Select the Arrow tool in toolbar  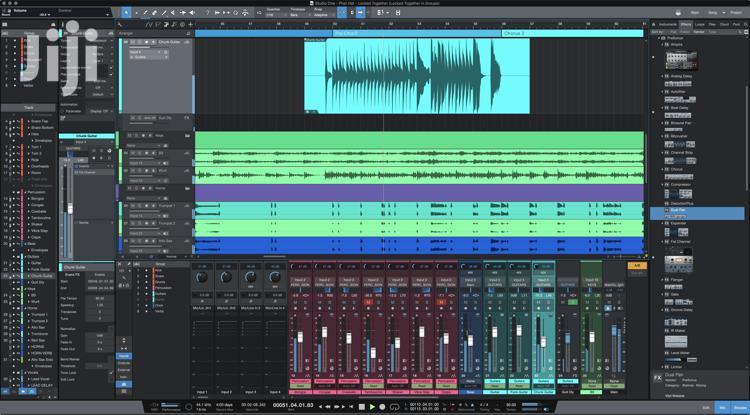(x=126, y=12)
